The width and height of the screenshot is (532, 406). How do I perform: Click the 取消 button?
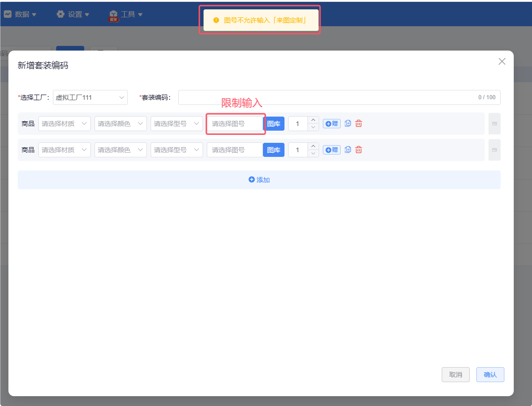click(456, 375)
